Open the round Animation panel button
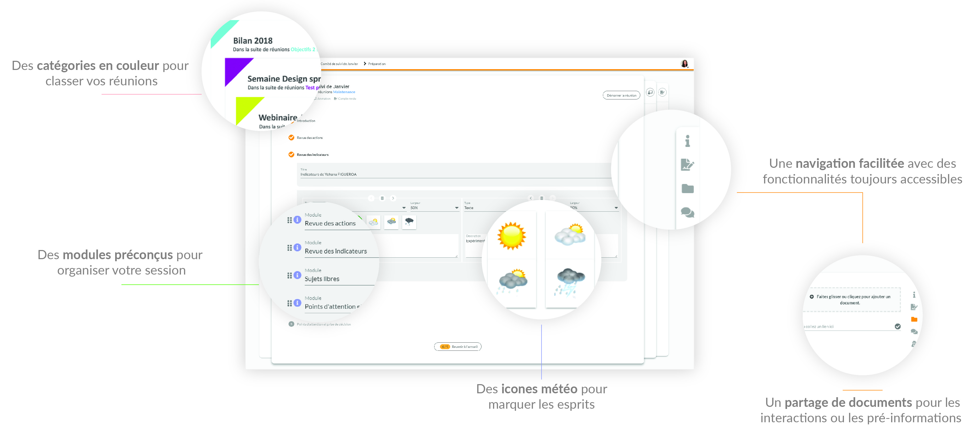Viewport: 980px width, 434px height. pos(650,92)
